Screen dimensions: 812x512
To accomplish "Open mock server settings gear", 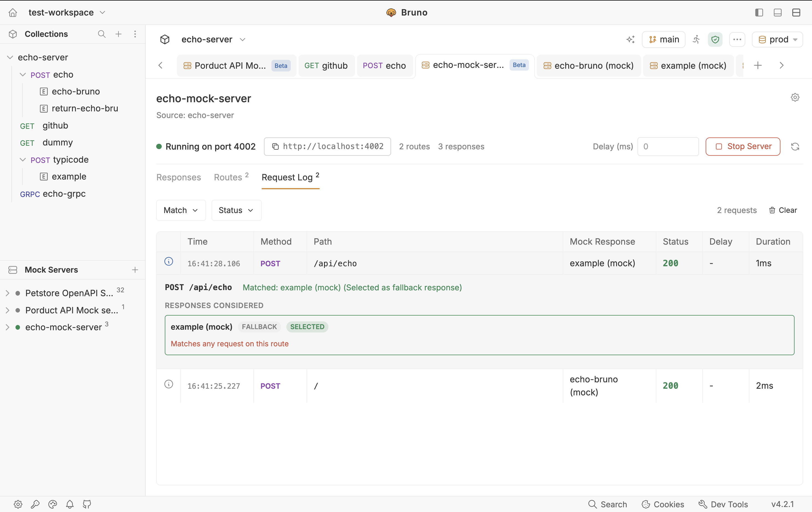I will click(795, 98).
